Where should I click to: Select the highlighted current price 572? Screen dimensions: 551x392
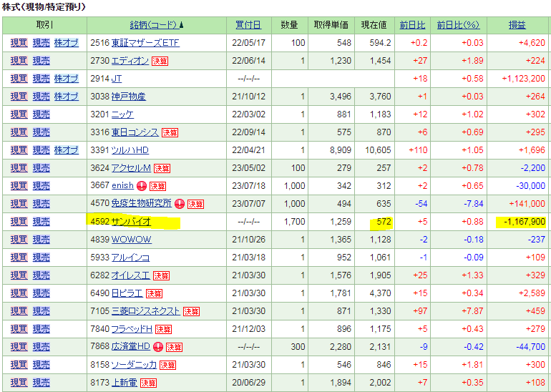click(x=384, y=222)
